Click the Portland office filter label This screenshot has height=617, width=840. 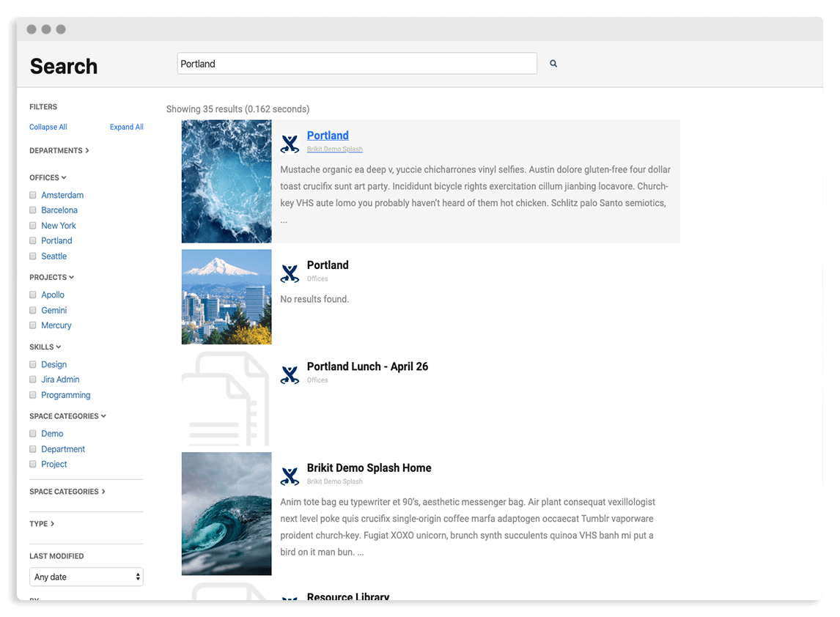[x=56, y=240]
